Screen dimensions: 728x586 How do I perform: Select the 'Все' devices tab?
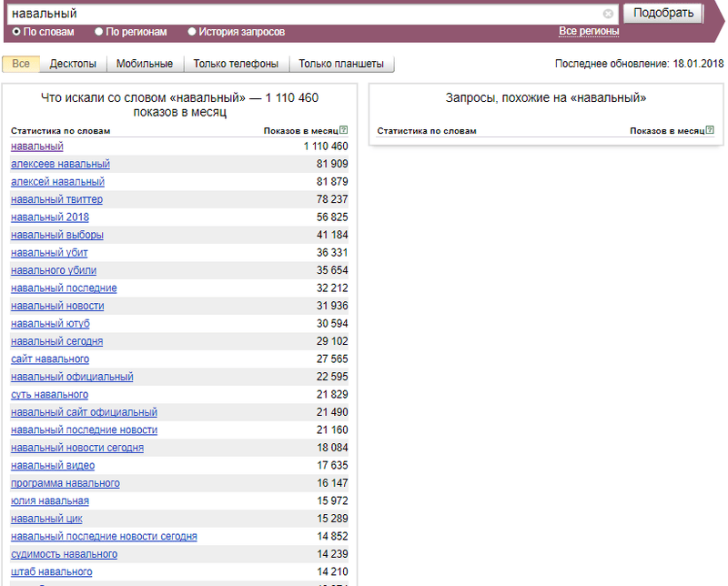coord(21,65)
